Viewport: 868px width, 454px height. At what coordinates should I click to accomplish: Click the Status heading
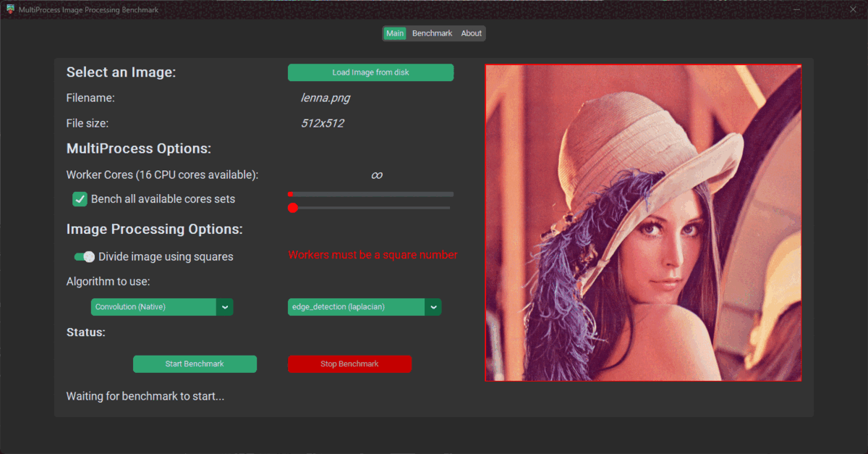click(x=86, y=332)
